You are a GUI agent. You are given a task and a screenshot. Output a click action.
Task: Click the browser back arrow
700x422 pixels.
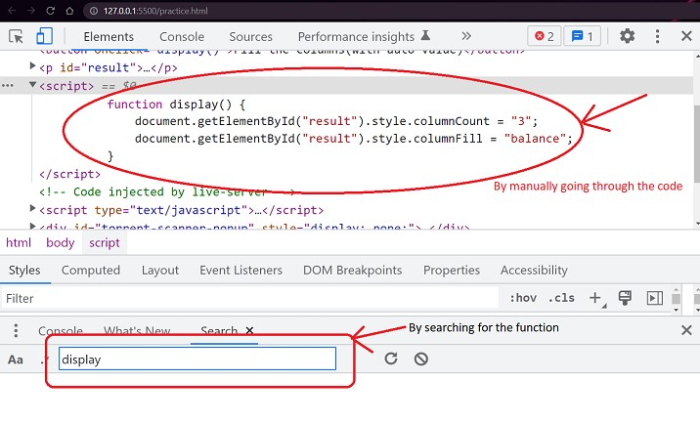[12, 11]
